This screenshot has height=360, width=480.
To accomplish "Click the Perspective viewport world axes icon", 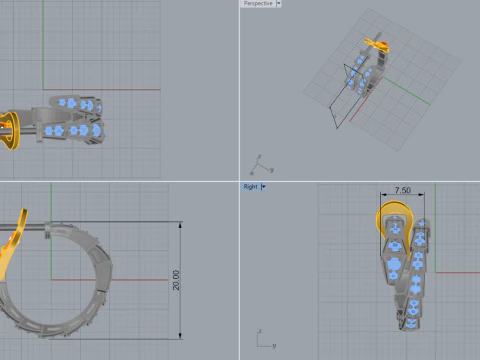I will (x=262, y=165).
